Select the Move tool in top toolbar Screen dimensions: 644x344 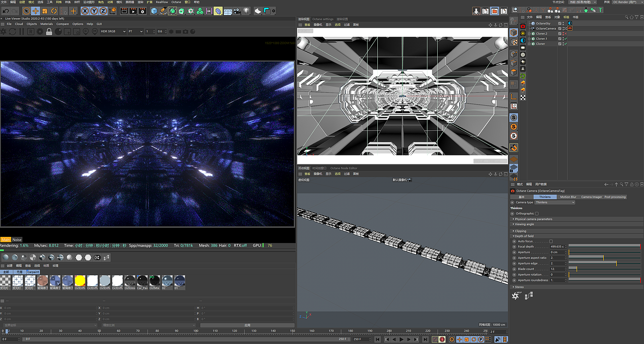pos(36,11)
